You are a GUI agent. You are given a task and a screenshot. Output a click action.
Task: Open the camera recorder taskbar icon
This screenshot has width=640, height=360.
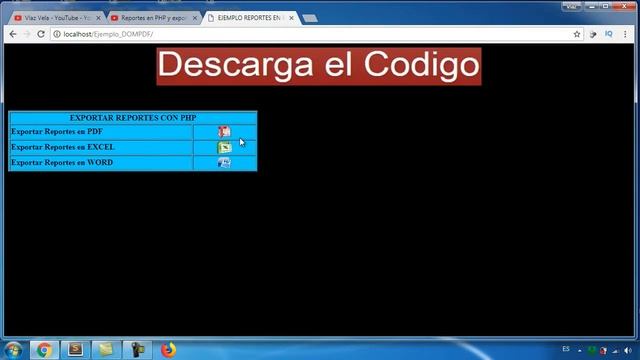(137, 350)
